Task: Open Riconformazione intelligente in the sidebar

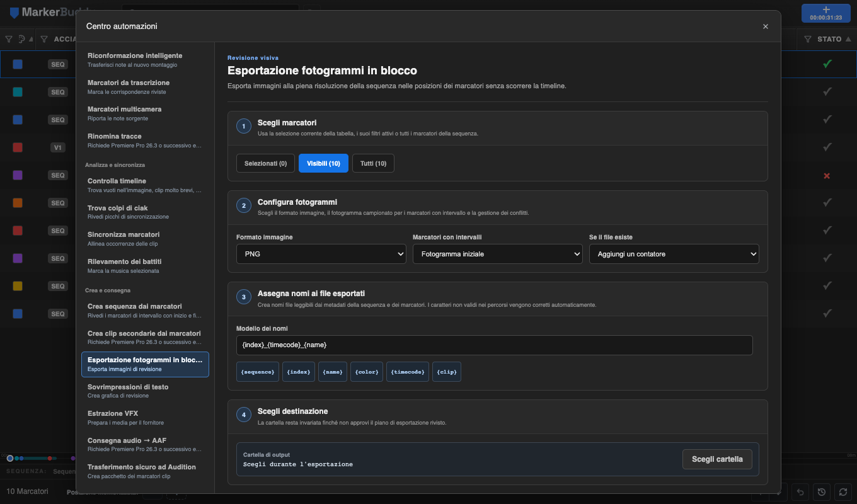Action: click(145, 60)
